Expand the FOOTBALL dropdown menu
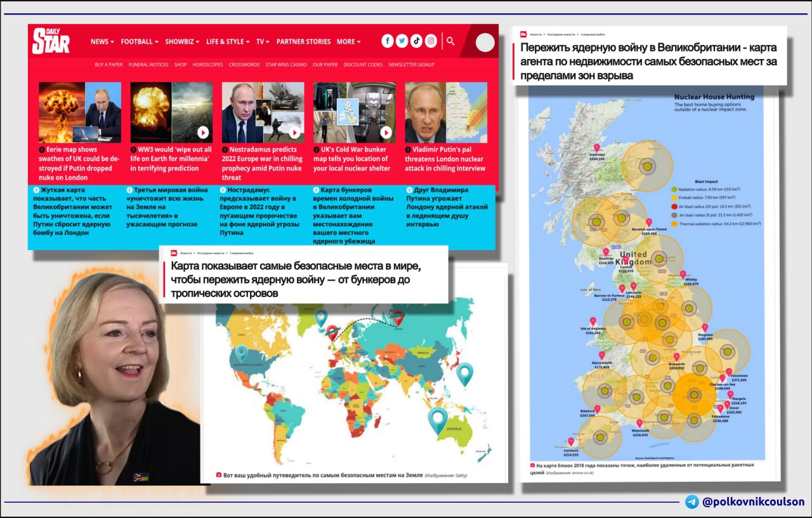Image resolution: width=812 pixels, height=518 pixels. [140, 41]
